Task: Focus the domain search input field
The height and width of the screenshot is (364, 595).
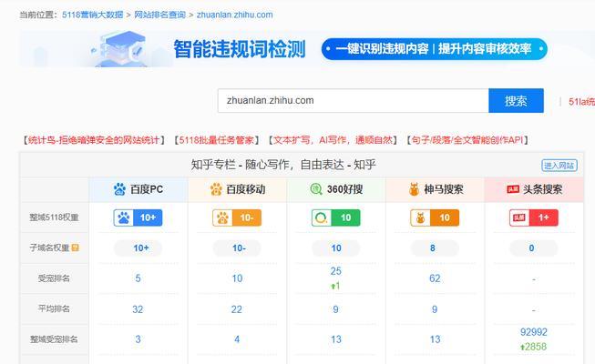Action: point(354,100)
